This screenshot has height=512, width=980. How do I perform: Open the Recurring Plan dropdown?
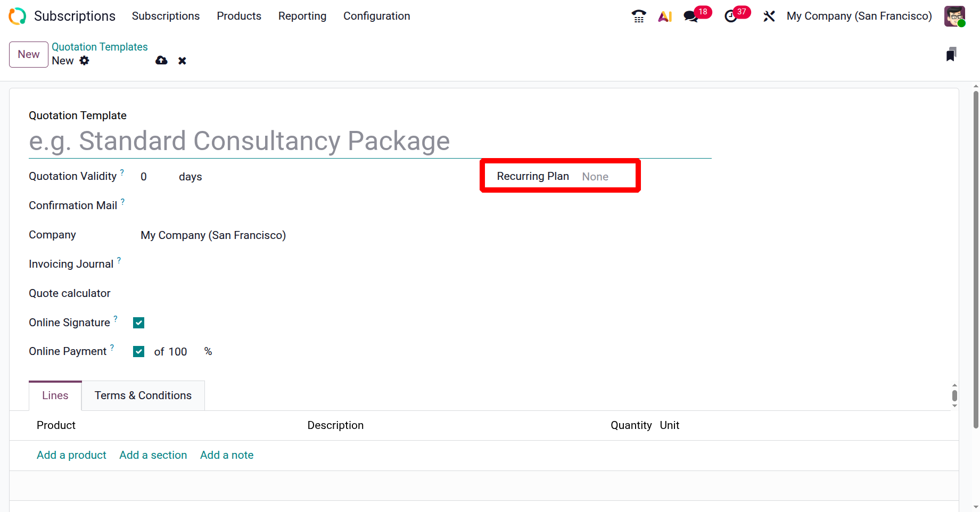(x=607, y=177)
